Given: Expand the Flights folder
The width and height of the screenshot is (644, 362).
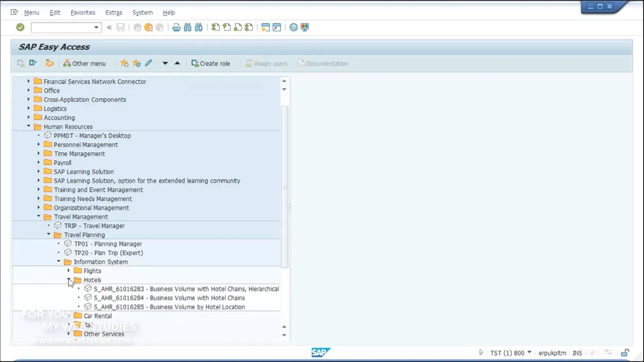Looking at the screenshot, I should click(69, 271).
